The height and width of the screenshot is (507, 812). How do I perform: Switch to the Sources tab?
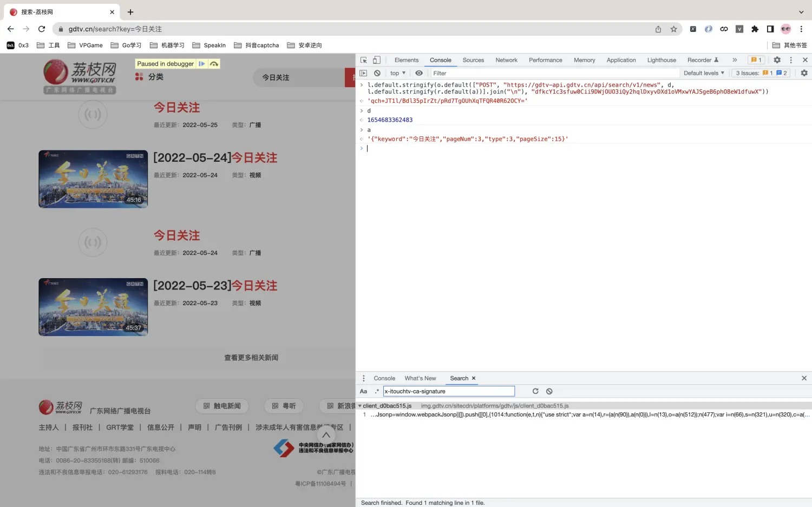pos(473,60)
